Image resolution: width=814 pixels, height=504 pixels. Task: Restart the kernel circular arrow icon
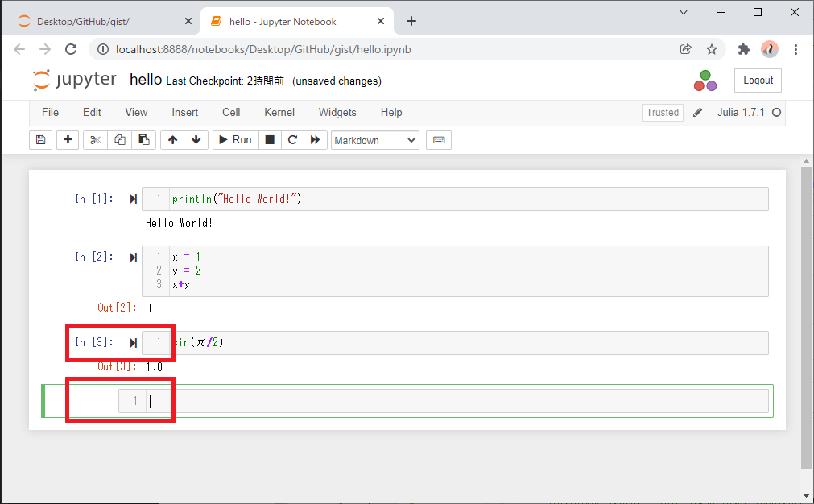pyautogui.click(x=292, y=140)
